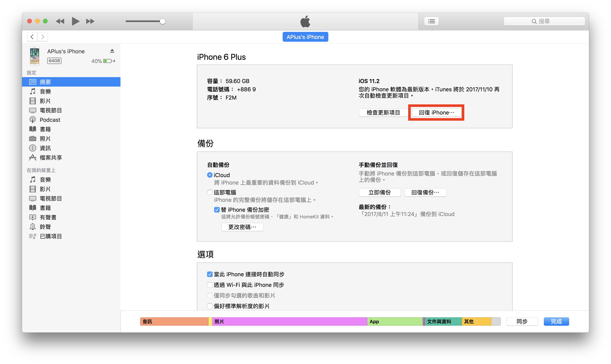611x364 pixels.
Task: Open 檔案共享 in sidebar
Action: [71, 157]
